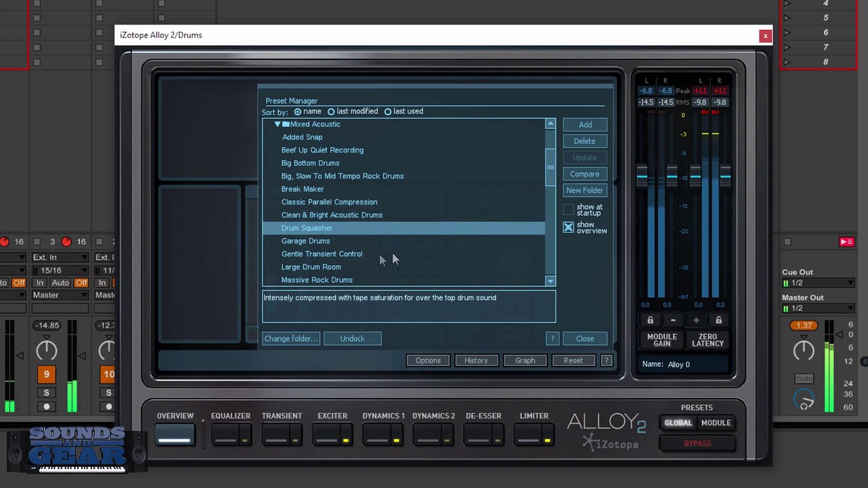Click the plus gain button under meters
This screenshot has width=868, height=488.
[696, 320]
